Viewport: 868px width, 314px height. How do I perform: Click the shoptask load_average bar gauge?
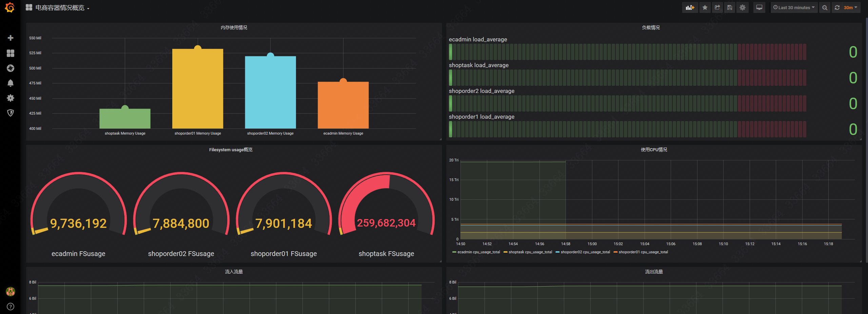click(628, 78)
